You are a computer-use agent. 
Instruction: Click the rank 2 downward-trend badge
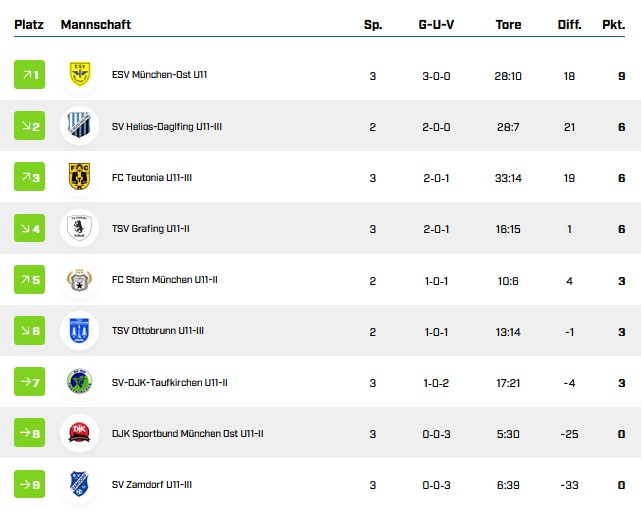coord(30,126)
